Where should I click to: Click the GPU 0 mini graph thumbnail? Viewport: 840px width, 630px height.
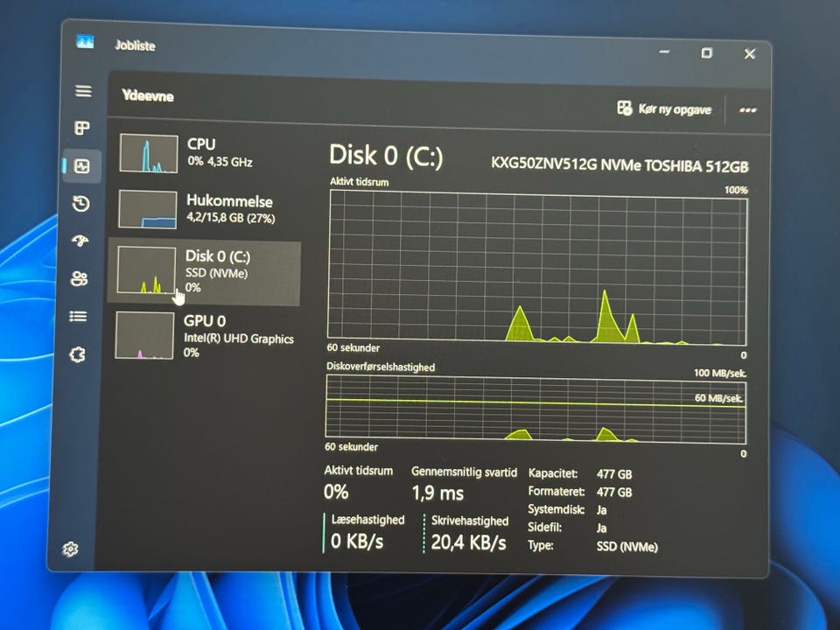pyautogui.click(x=144, y=336)
